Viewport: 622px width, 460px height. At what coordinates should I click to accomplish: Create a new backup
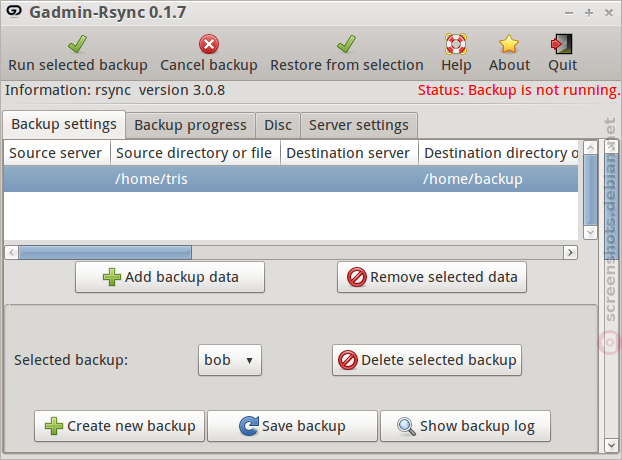click(119, 426)
